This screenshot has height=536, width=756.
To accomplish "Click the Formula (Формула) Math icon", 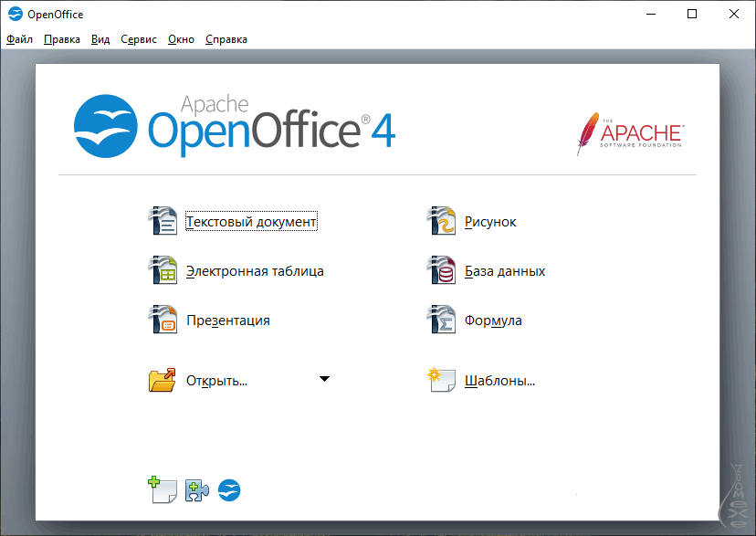I will point(441,319).
